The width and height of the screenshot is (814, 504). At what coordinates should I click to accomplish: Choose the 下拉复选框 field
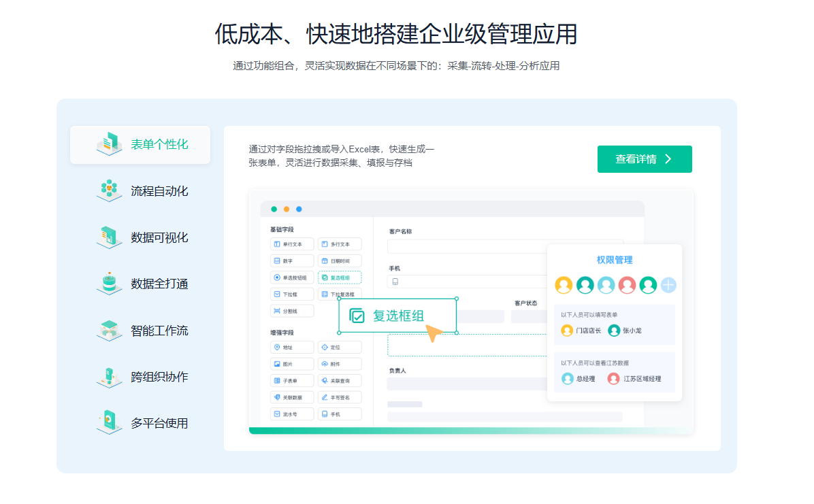coord(340,295)
